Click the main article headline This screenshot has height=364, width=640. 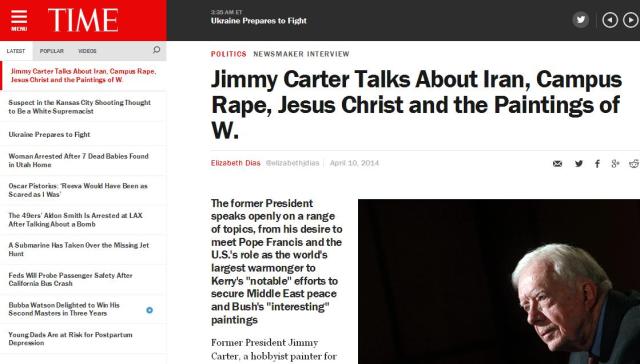click(x=416, y=105)
